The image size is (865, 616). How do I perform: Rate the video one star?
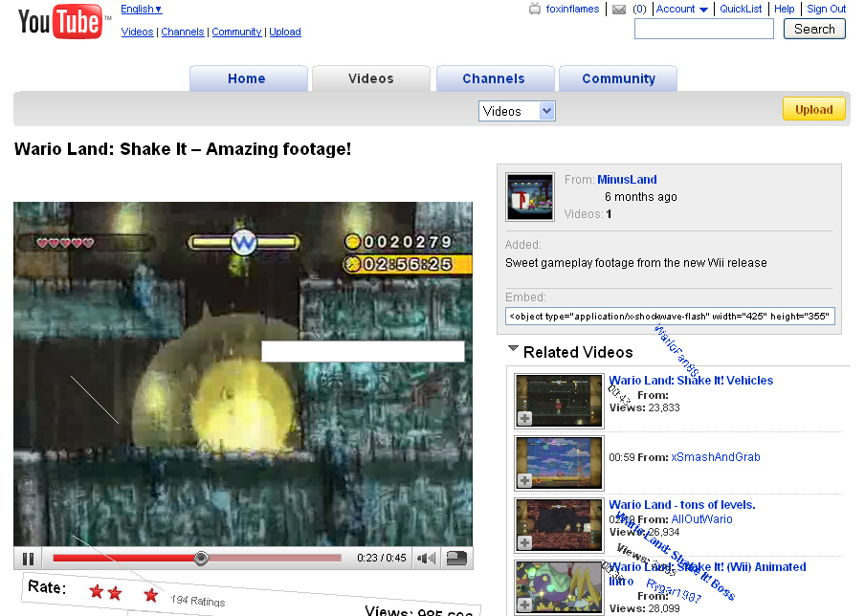pyautogui.click(x=97, y=592)
